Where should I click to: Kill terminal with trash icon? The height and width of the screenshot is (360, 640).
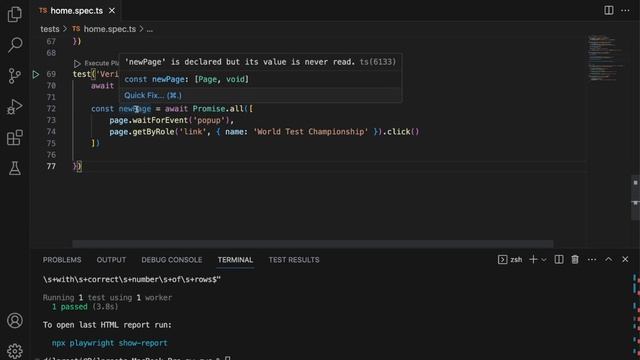(575, 260)
